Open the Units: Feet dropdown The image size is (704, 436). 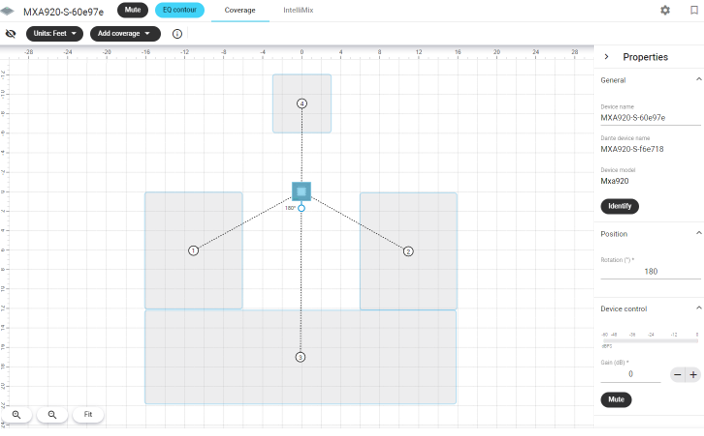click(55, 34)
